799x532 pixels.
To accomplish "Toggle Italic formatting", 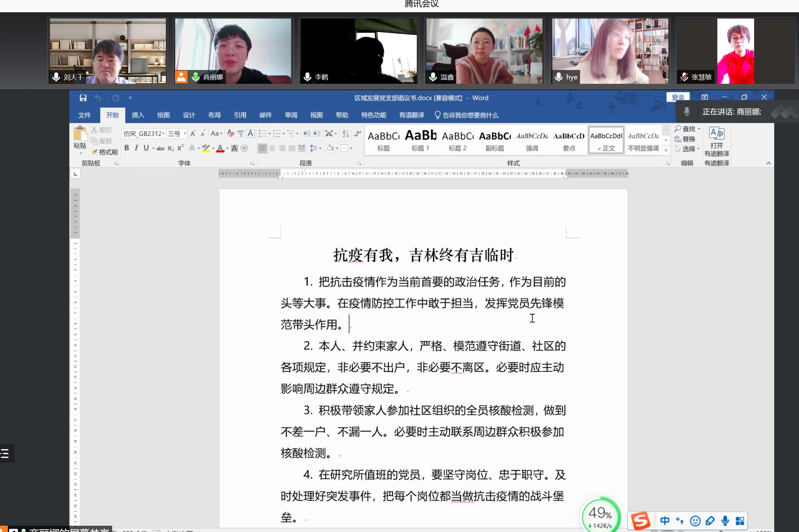I will 136,148.
